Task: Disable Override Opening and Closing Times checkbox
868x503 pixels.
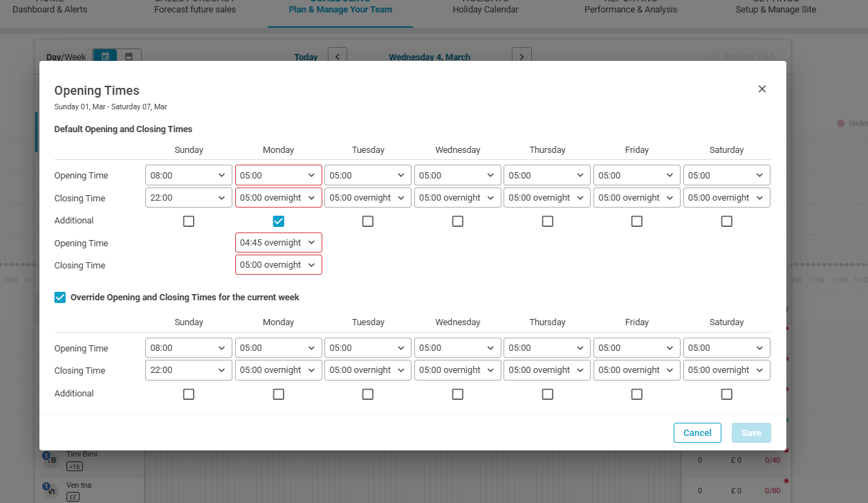Action: [x=60, y=298]
